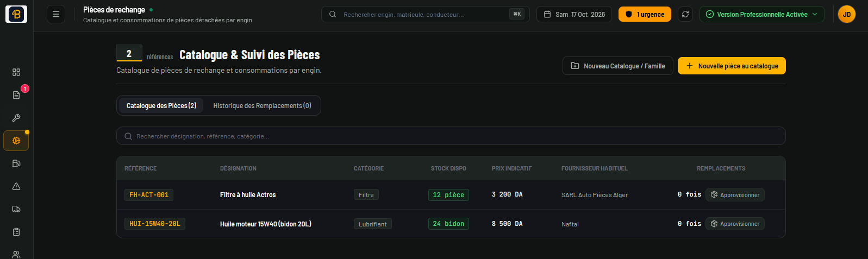Click the REMPLACEMENTS column header
The image size is (868, 259).
pyautogui.click(x=721, y=168)
